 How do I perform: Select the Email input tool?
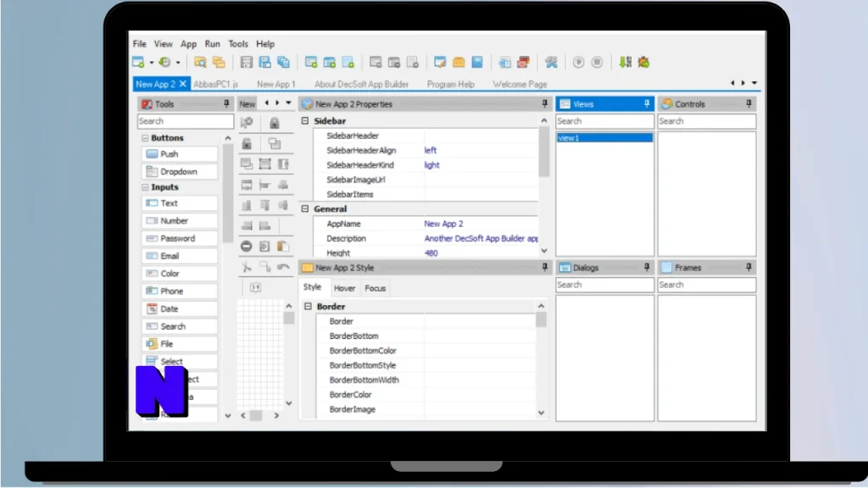pos(181,256)
